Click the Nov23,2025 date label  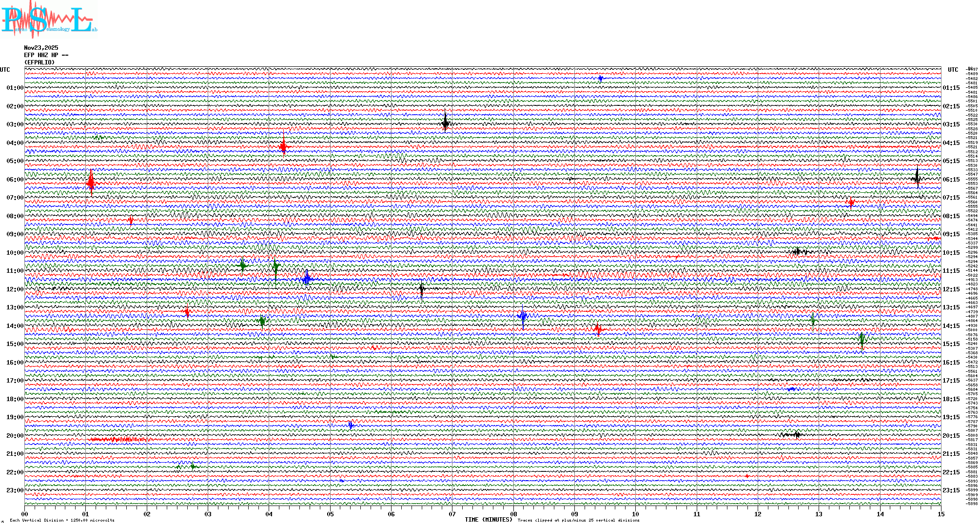coord(41,48)
